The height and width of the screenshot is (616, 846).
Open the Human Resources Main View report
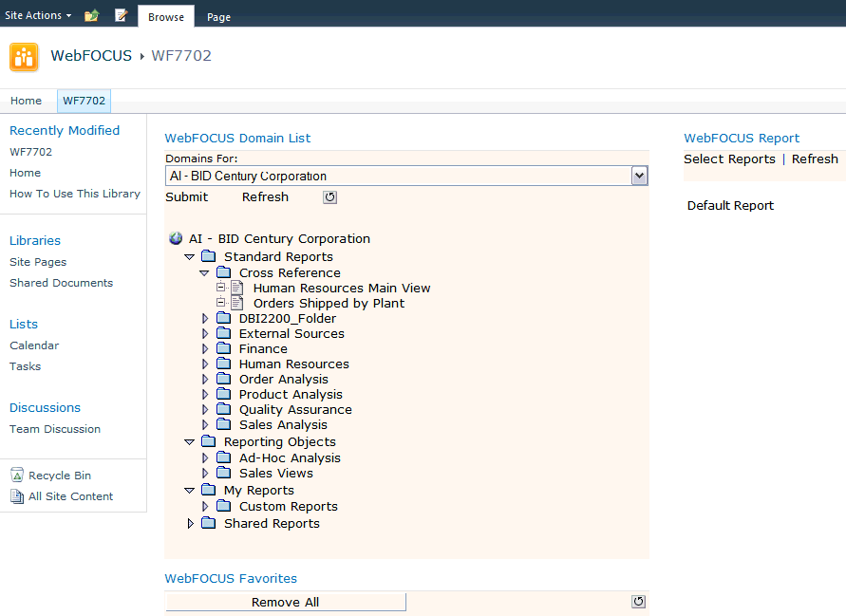(341, 289)
